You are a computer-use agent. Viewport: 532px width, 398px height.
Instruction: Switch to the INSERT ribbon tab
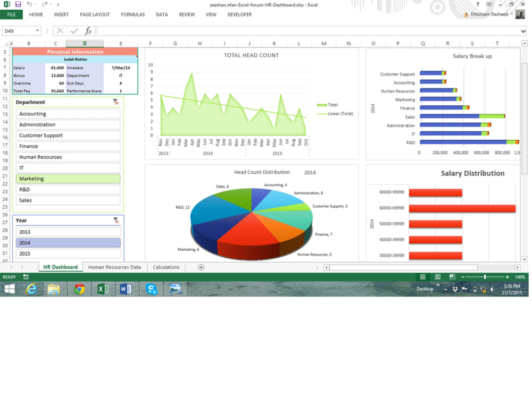coord(61,14)
